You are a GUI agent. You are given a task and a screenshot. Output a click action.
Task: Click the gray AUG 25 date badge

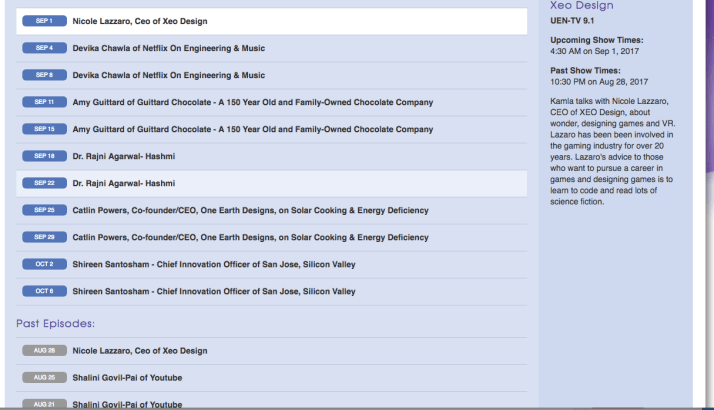[x=44, y=378]
